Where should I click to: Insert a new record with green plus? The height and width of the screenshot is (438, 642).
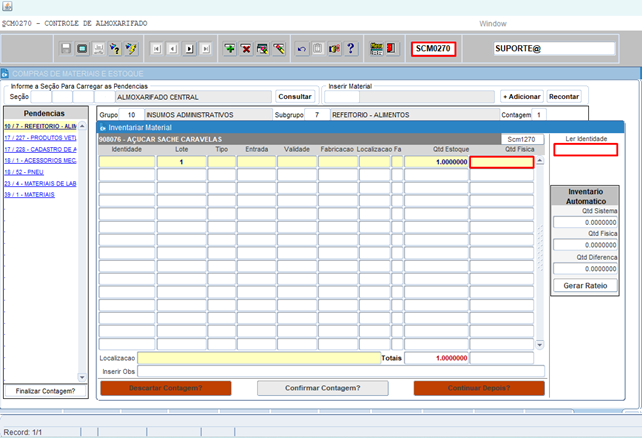coord(230,49)
